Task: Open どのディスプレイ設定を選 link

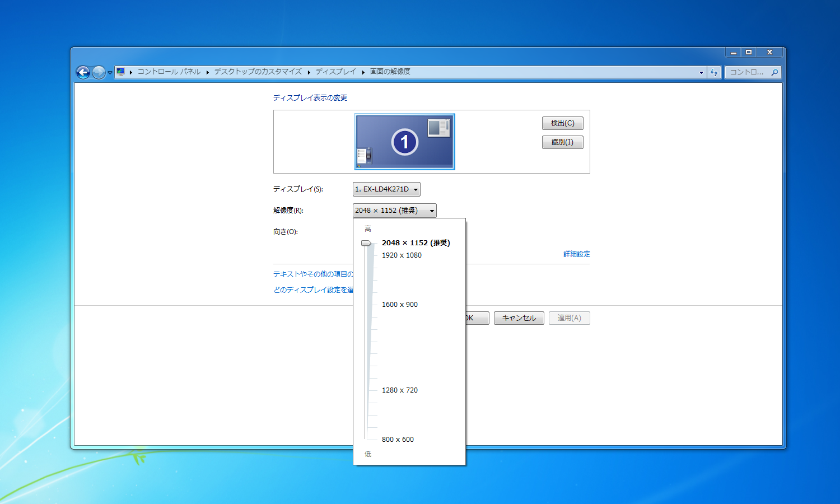Action: pyautogui.click(x=313, y=290)
